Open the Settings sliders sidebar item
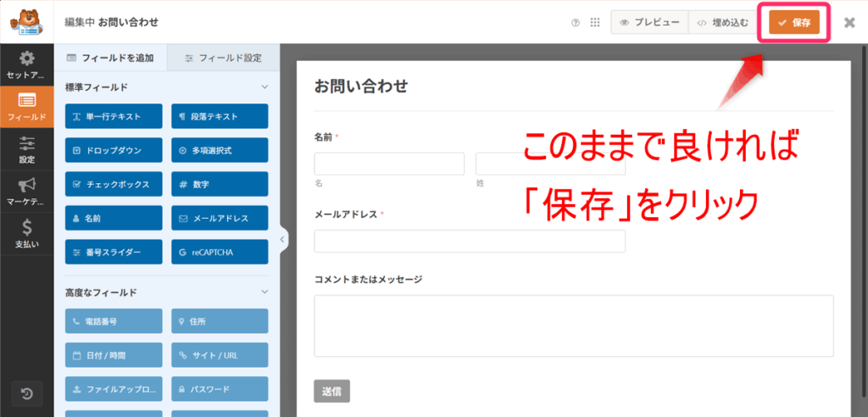 27,149
